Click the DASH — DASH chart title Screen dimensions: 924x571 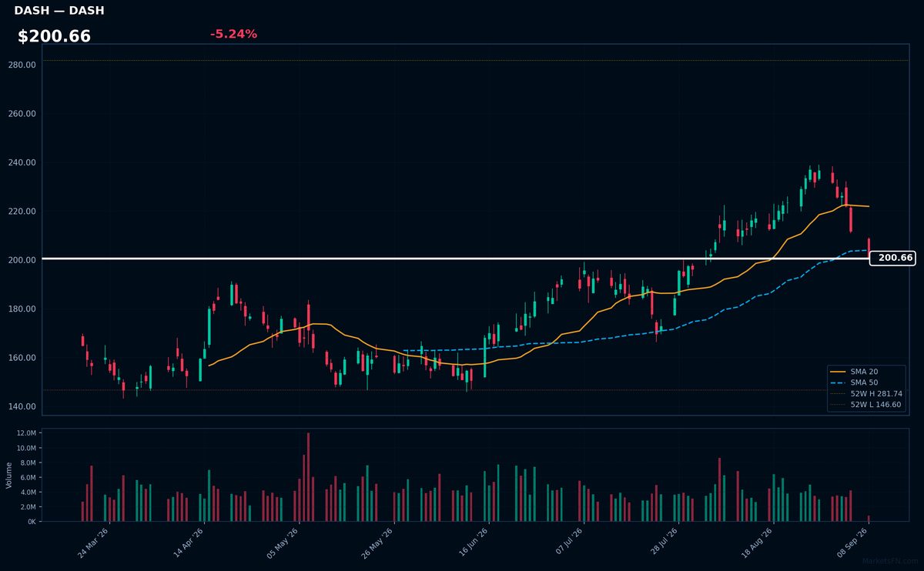click(x=59, y=11)
